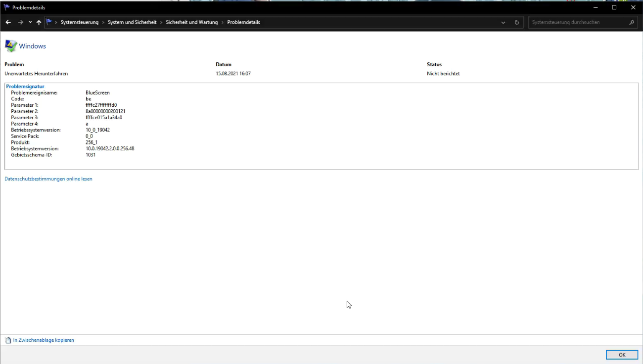
Task: Click the search magnifier icon
Action: pos(632,22)
